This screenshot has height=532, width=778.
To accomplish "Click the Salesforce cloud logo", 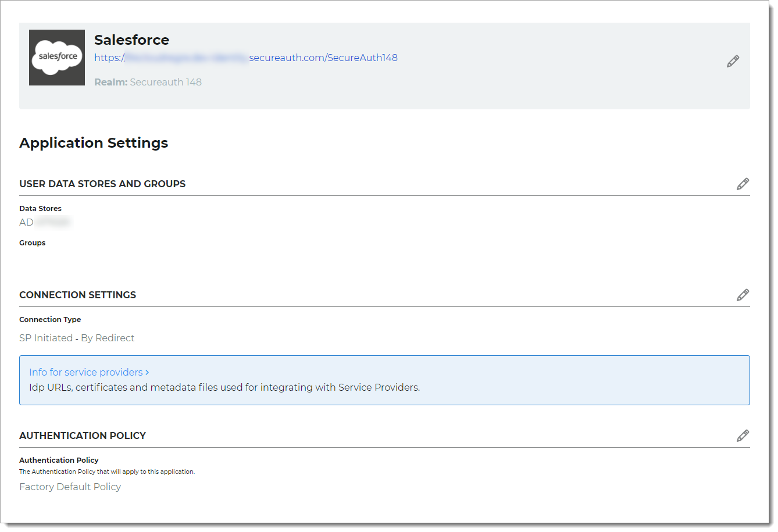I will 56,57.
